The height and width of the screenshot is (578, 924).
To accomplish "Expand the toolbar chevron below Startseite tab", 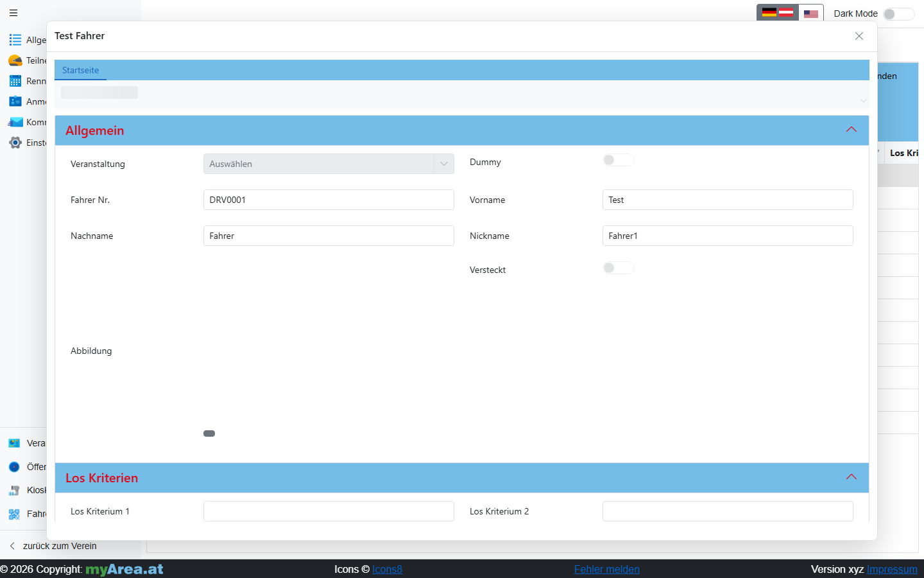I will point(864,100).
